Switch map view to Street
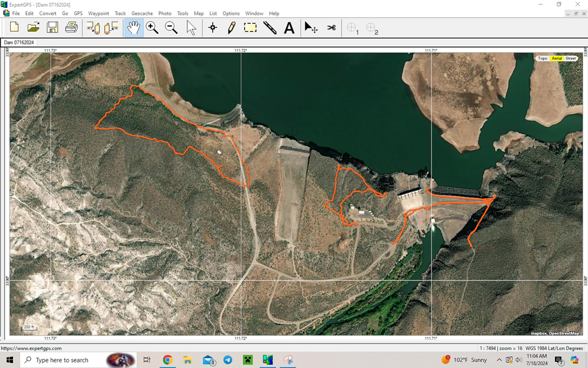The width and height of the screenshot is (588, 368). pyautogui.click(x=571, y=58)
